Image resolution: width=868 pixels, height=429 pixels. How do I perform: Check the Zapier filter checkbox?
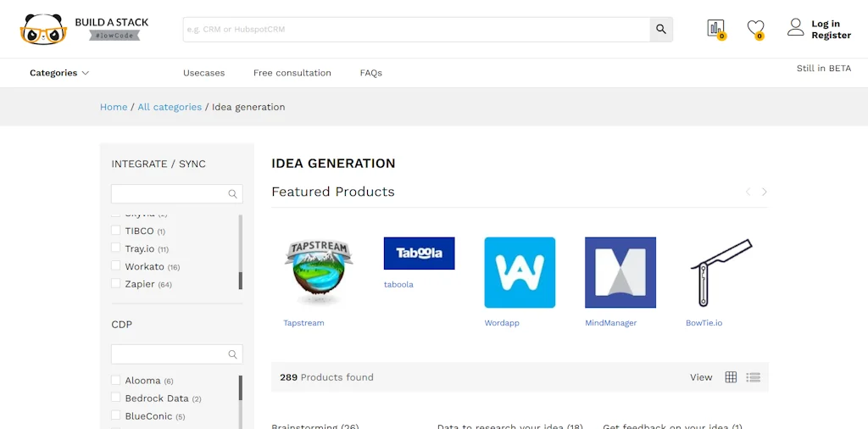[x=116, y=284]
